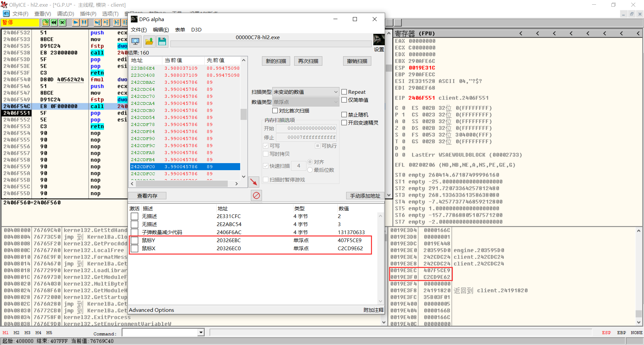
Task: Click the OllyICE restart program rewind icon
Action: [x=54, y=22]
